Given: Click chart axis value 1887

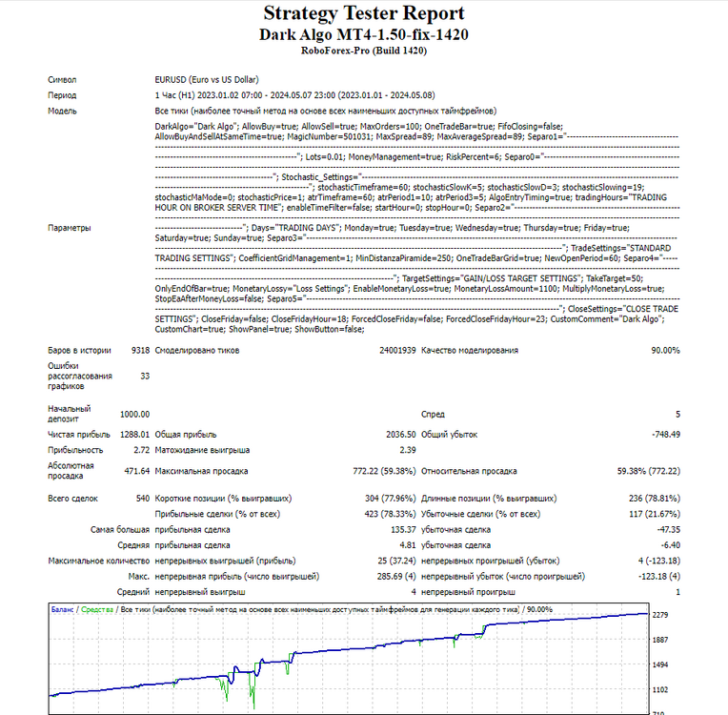Looking at the screenshot, I should [x=660, y=641].
